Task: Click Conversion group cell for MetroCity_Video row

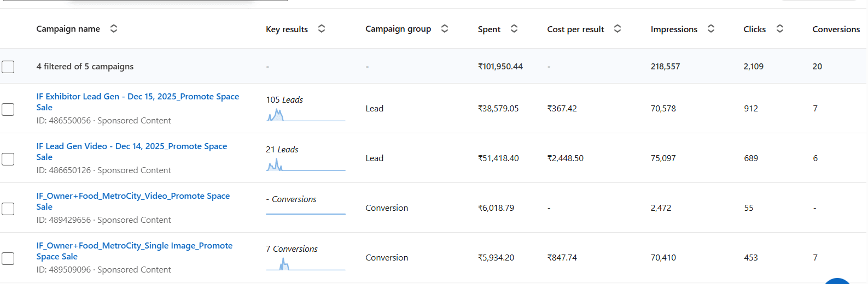Action: (x=387, y=208)
